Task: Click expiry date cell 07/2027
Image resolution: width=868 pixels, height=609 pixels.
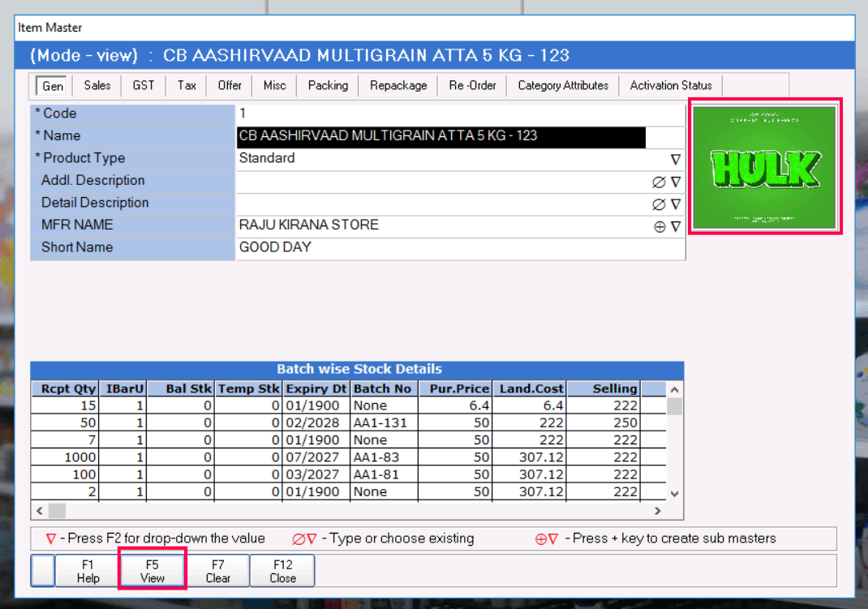Action: pyautogui.click(x=316, y=457)
